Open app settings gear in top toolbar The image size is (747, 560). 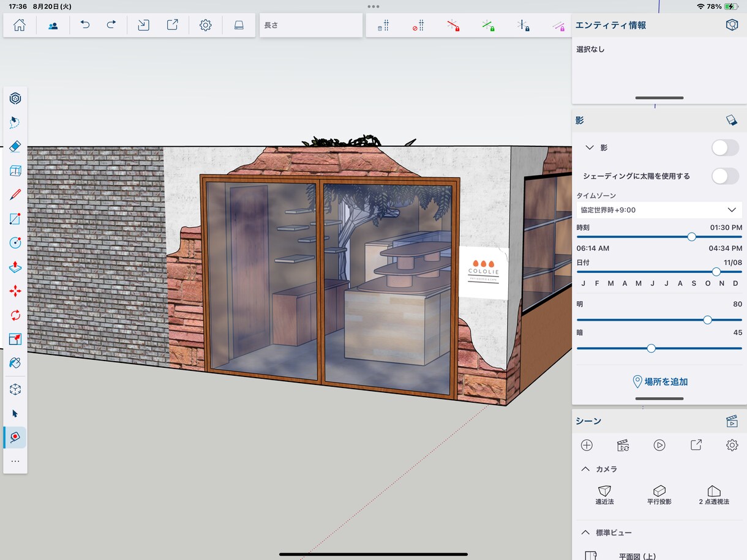206,25
